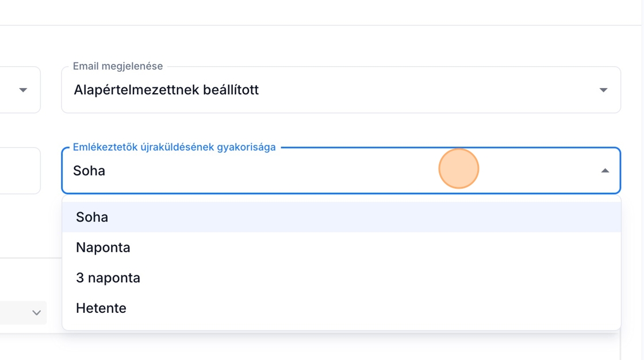
Task: Click the "Soha" value in the focused field
Action: [89, 171]
